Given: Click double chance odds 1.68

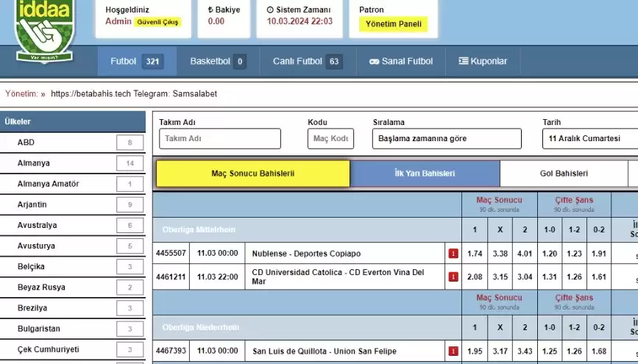Looking at the screenshot, I should point(599,351).
